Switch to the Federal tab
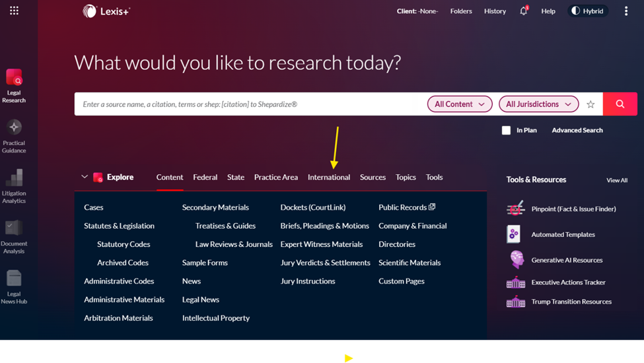The height and width of the screenshot is (363, 644). point(205,177)
